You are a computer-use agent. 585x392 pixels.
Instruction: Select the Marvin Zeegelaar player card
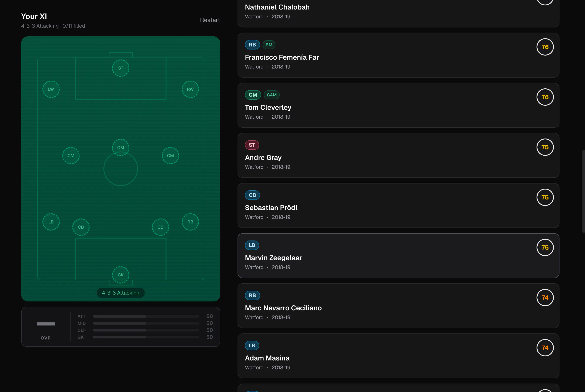[x=398, y=255]
